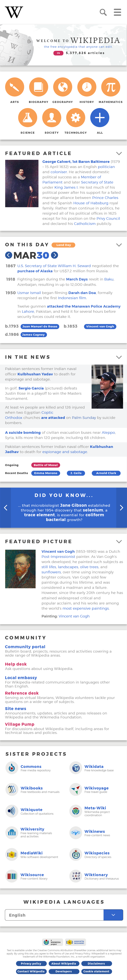
Task: Click the History clock icon
Action: pyautogui.click(x=87, y=87)
